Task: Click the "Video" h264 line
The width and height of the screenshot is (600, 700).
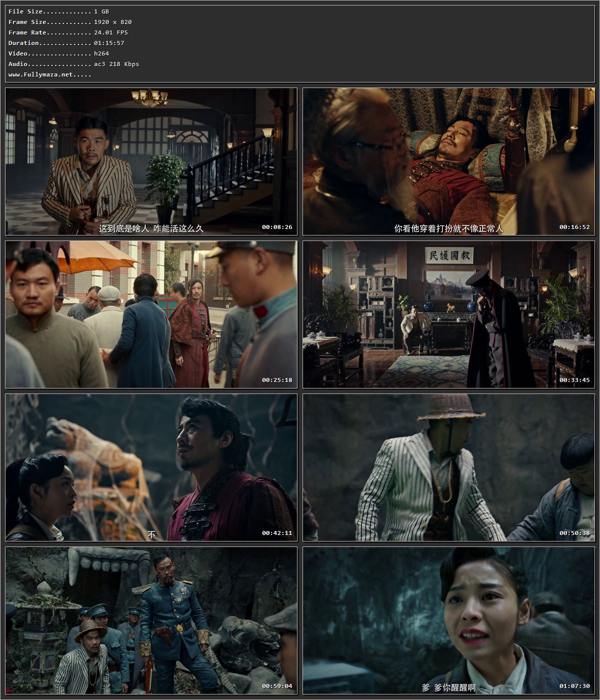Action: point(59,53)
